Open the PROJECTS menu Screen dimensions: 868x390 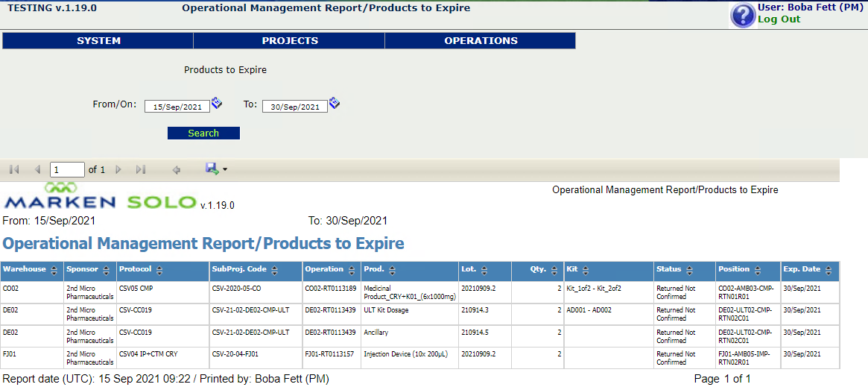[x=290, y=40]
